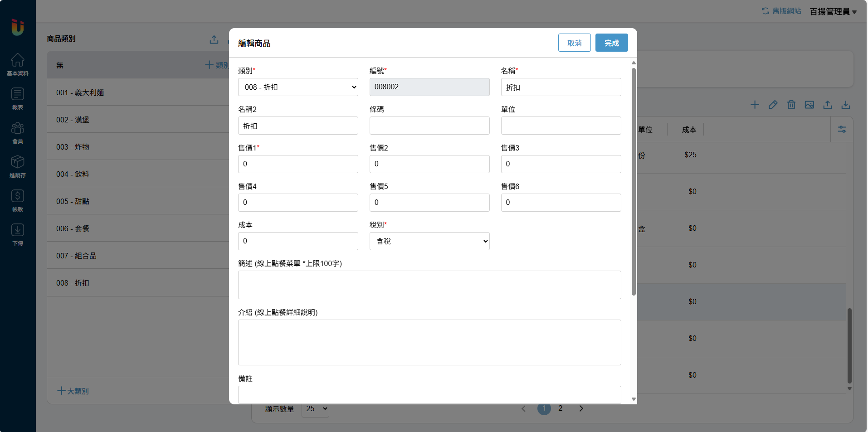Go to 會員 members section
The width and height of the screenshot is (868, 432).
(18, 132)
